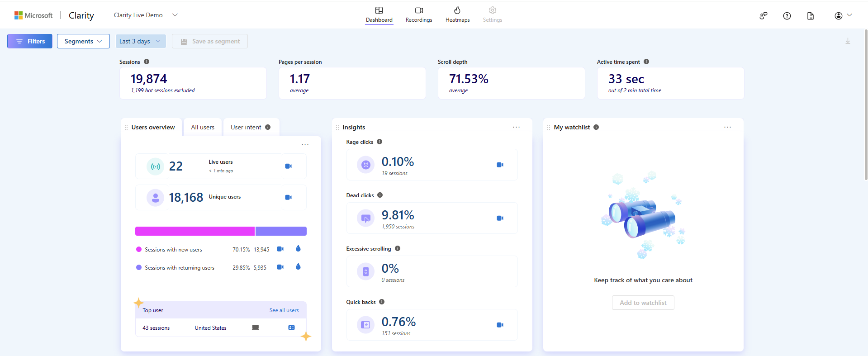
Task: Expand the account profile menu
Action: pos(843,16)
